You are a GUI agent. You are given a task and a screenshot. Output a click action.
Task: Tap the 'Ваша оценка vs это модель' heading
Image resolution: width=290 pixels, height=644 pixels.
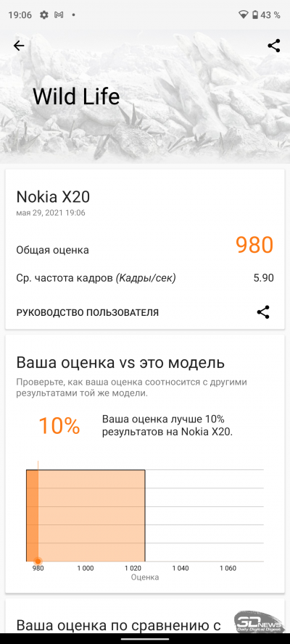pos(120,363)
